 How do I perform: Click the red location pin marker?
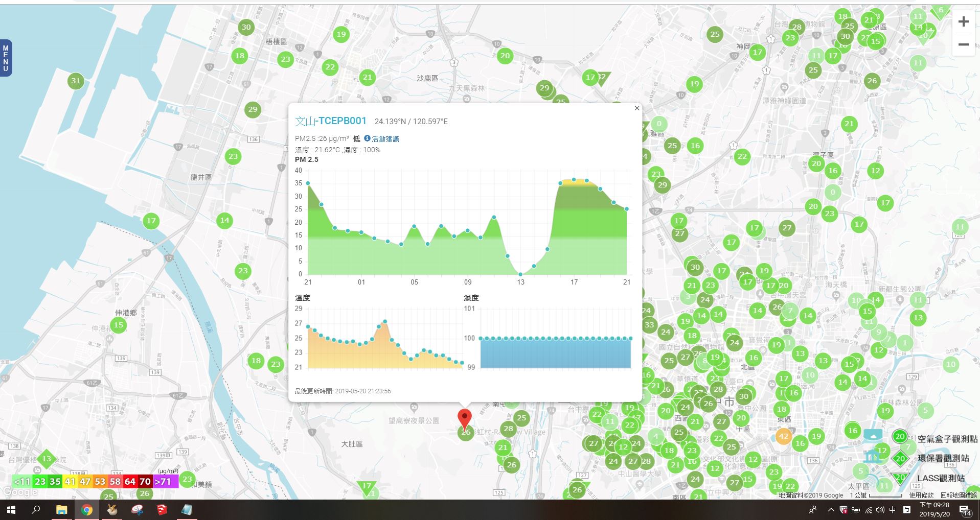[464, 419]
